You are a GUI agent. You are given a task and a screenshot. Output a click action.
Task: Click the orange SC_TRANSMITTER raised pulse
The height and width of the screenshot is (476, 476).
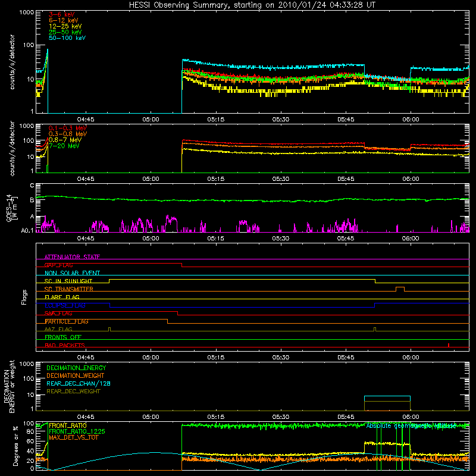tap(400, 289)
